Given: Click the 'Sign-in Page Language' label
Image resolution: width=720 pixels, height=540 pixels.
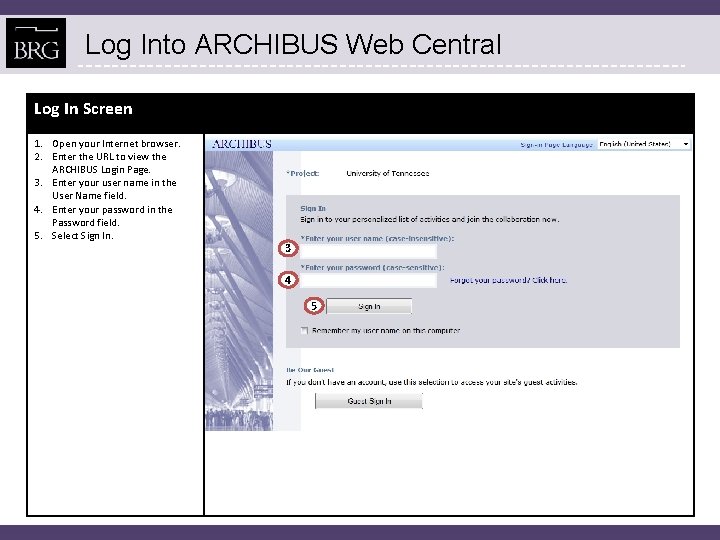Looking at the screenshot, I should click(557, 145).
